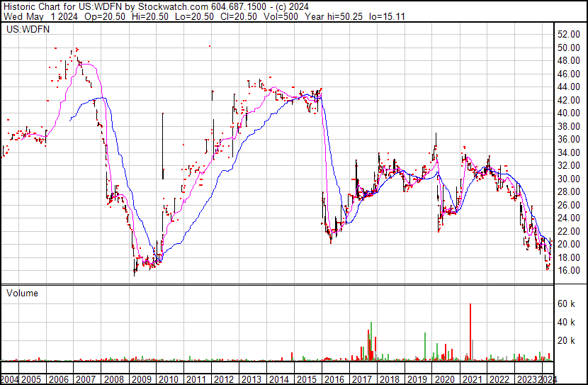Click the 52.00 price axis label

[568, 34]
